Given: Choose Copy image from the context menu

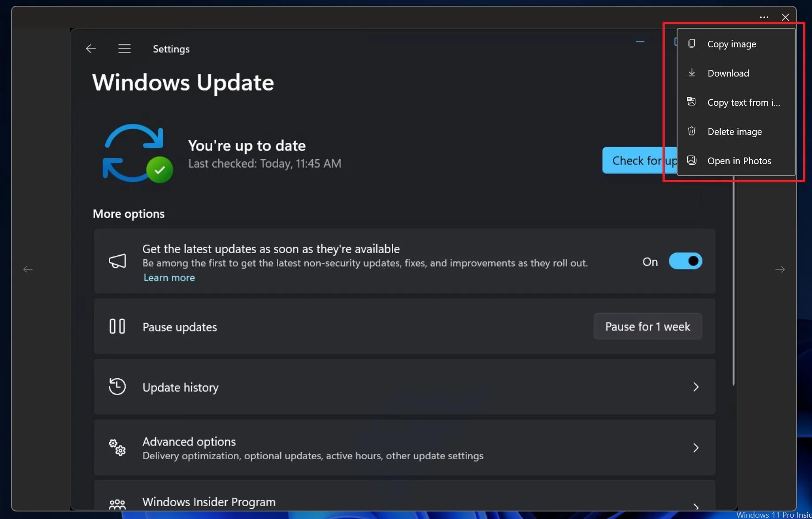Looking at the screenshot, I should pos(732,44).
